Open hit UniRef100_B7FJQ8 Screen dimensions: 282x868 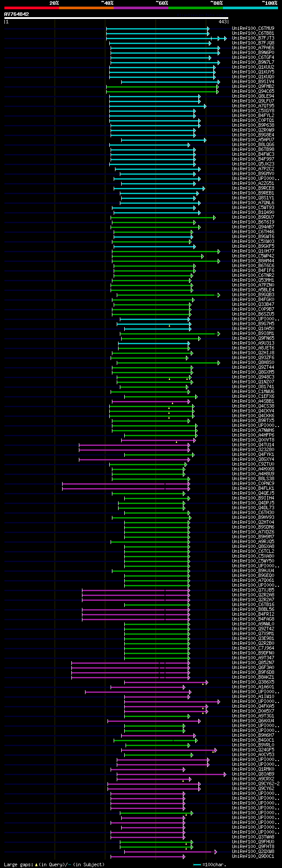[253, 43]
